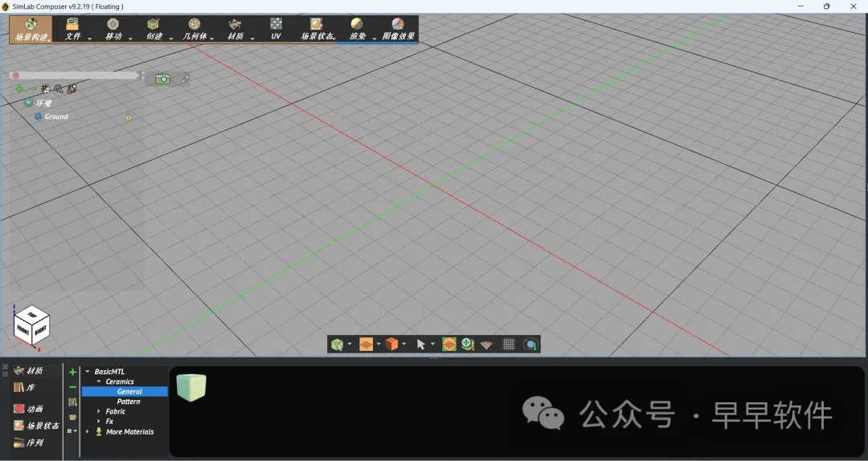Open the 场景状态 panel tab at bottom left
Image resolution: width=868 pixels, height=461 pixels.
click(x=36, y=426)
